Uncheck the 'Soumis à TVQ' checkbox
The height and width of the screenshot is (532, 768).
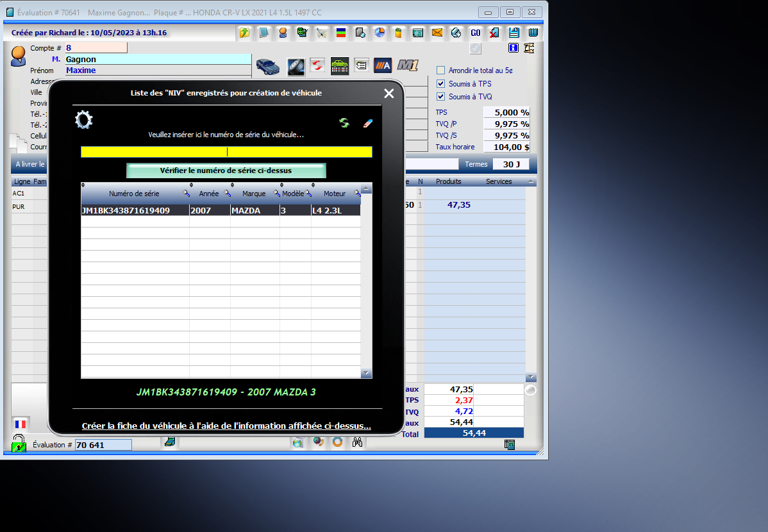[440, 97]
